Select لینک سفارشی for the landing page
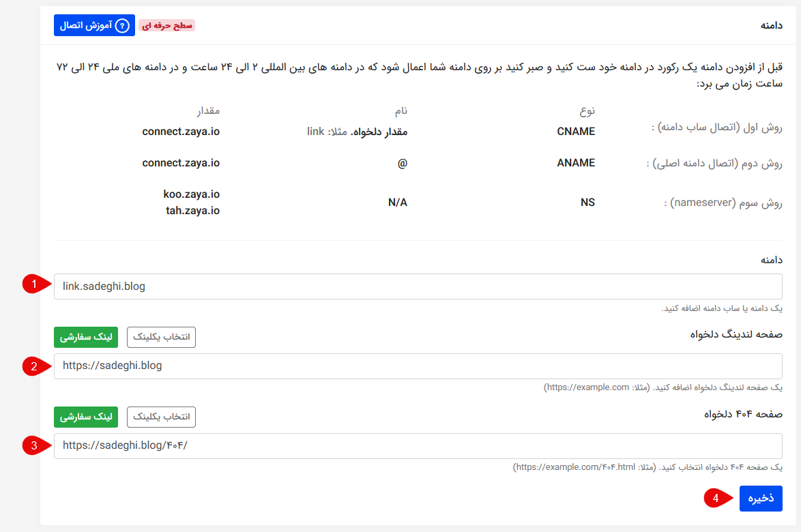801x532 pixels. coord(86,337)
